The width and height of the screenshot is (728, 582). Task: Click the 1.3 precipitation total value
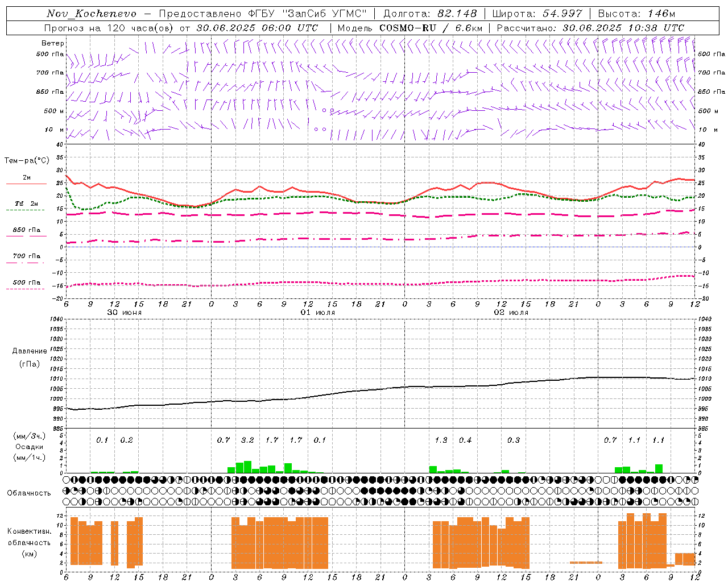pos(441,440)
